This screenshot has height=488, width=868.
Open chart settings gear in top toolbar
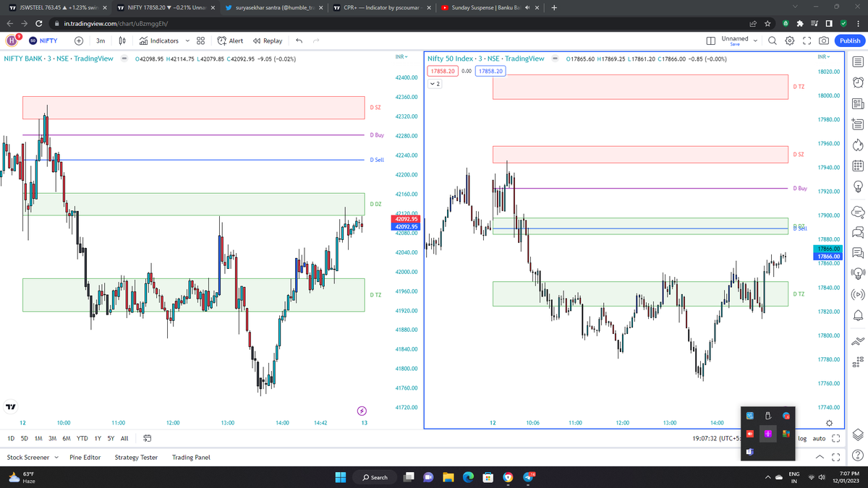tap(790, 40)
